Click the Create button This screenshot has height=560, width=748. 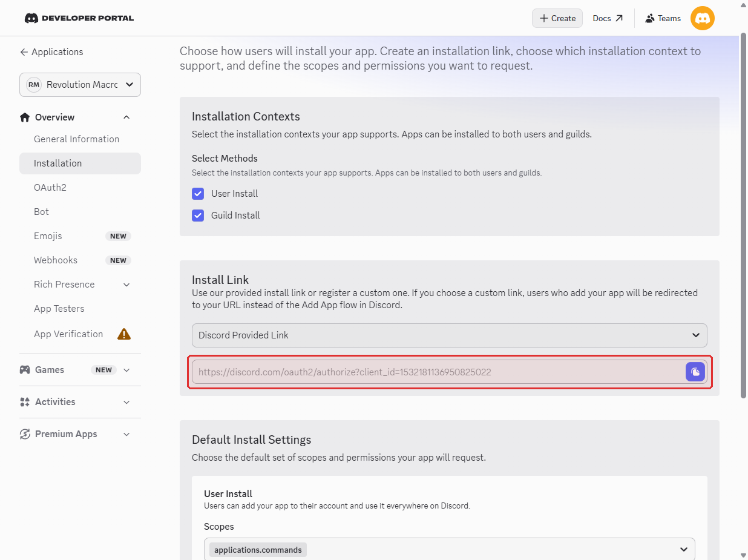click(557, 18)
